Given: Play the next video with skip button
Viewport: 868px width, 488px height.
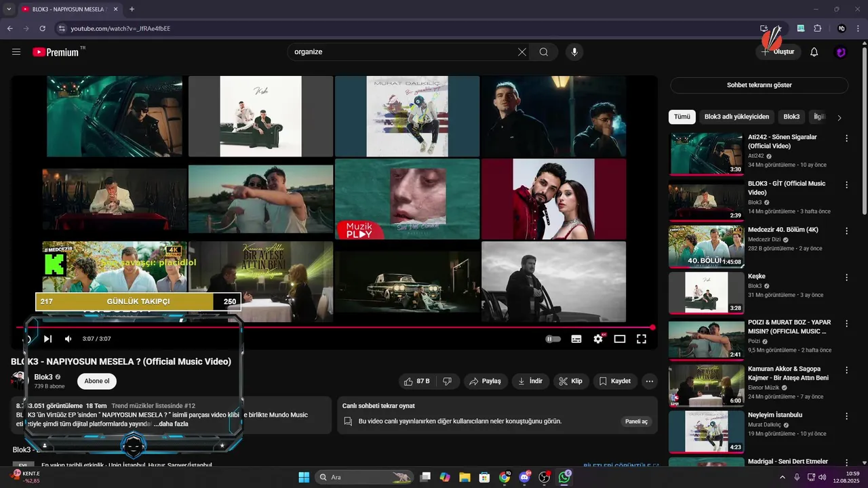Looking at the screenshot, I should [47, 339].
